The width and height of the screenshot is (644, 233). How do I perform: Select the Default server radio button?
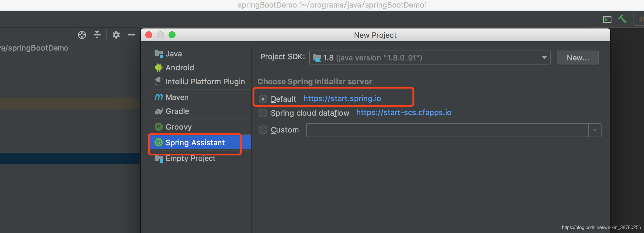pos(263,99)
